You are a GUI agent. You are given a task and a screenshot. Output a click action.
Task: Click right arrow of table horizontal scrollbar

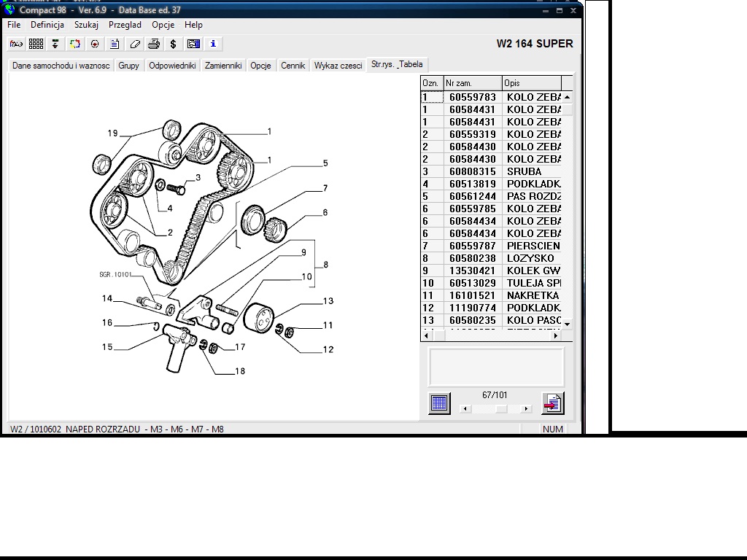click(556, 336)
